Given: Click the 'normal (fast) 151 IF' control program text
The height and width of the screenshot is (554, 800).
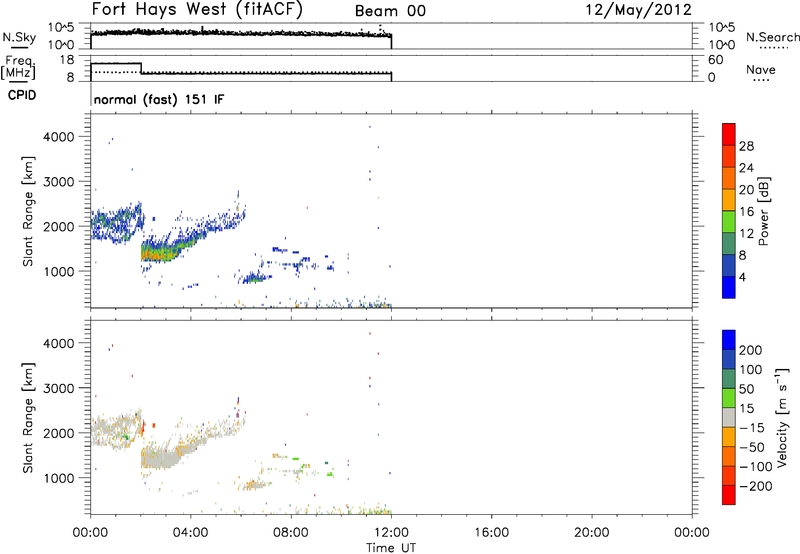Looking at the screenshot, I should point(159,100).
